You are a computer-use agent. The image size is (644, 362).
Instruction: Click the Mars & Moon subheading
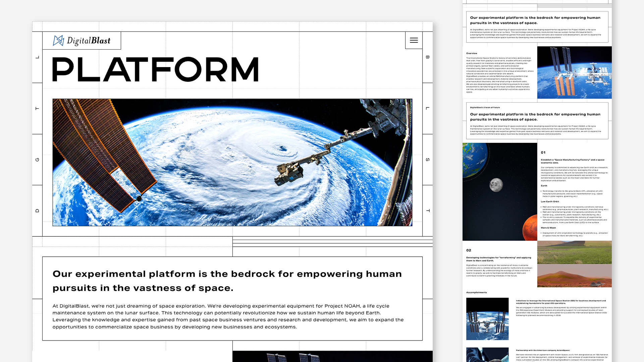[548, 228]
